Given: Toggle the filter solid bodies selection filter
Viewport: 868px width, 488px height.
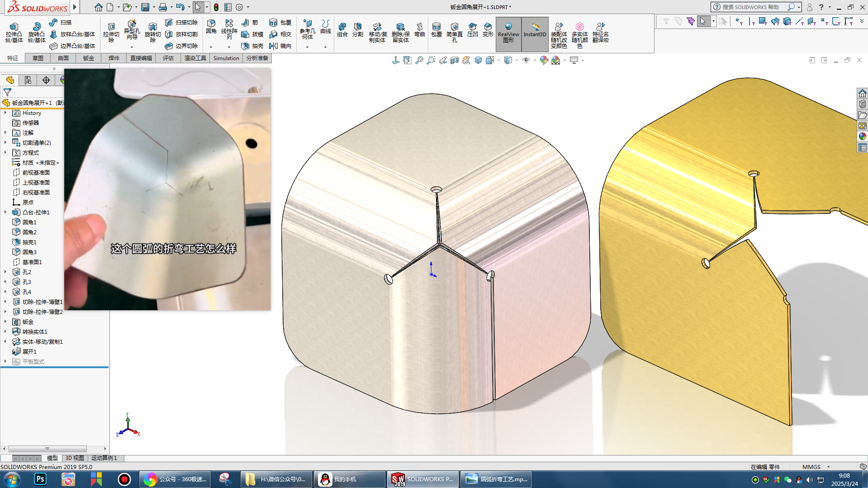Looking at the screenshot, I should click(787, 21).
